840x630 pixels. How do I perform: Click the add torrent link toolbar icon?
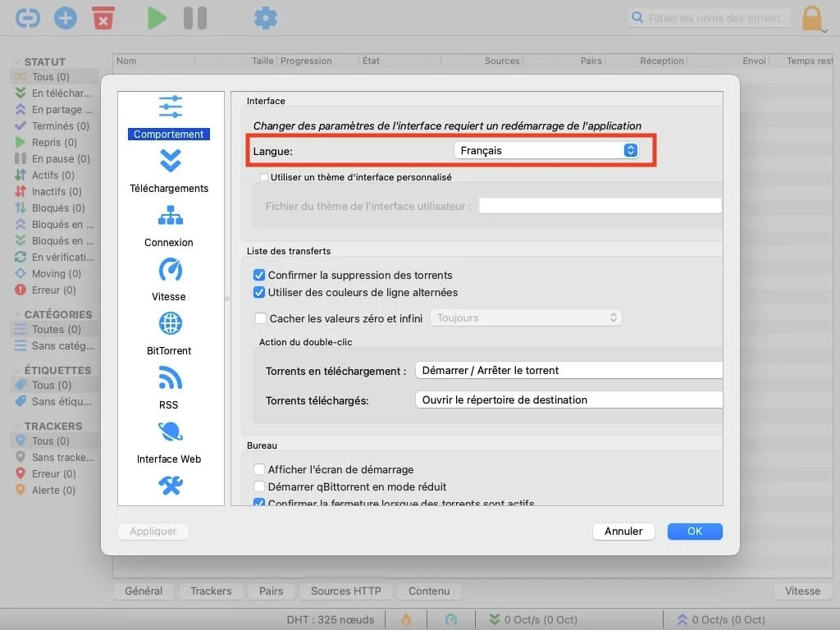tap(27, 18)
